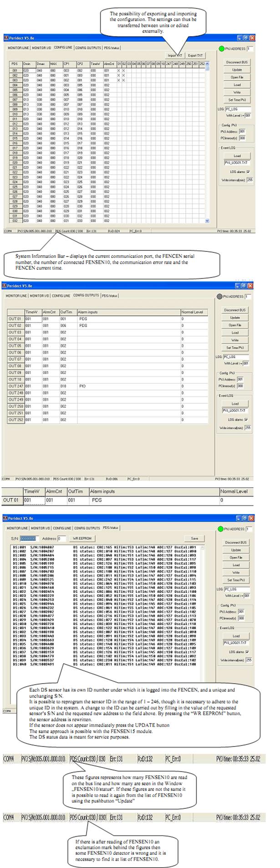Click Open File button in CONFIG LINE window
The image size is (280, 868).
(237, 77)
